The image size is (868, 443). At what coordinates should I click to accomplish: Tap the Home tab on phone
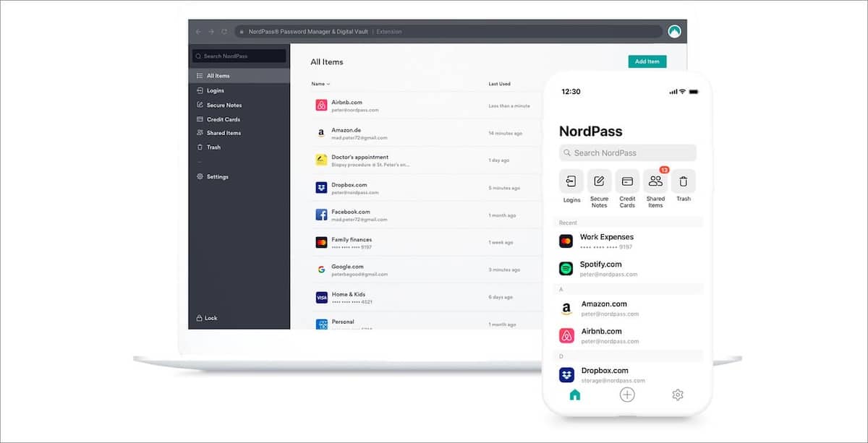click(575, 395)
